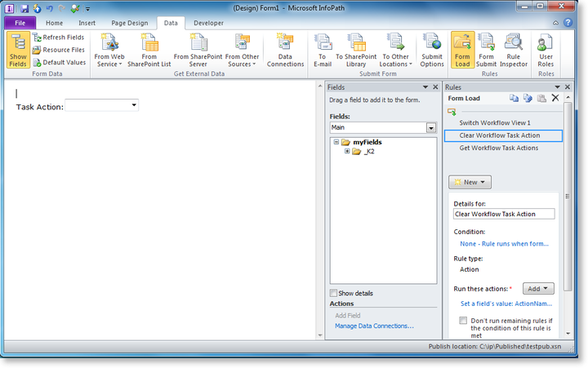Expand the _K2 folder

(347, 152)
